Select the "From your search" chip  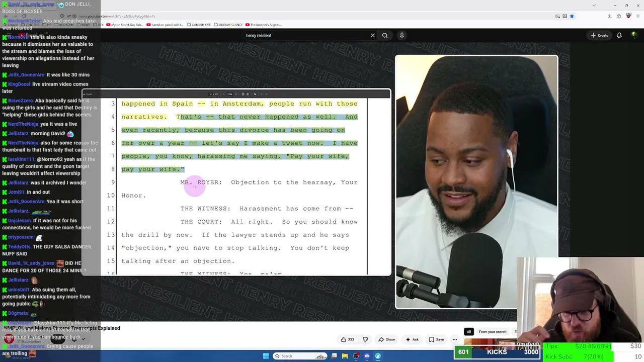[493, 332]
